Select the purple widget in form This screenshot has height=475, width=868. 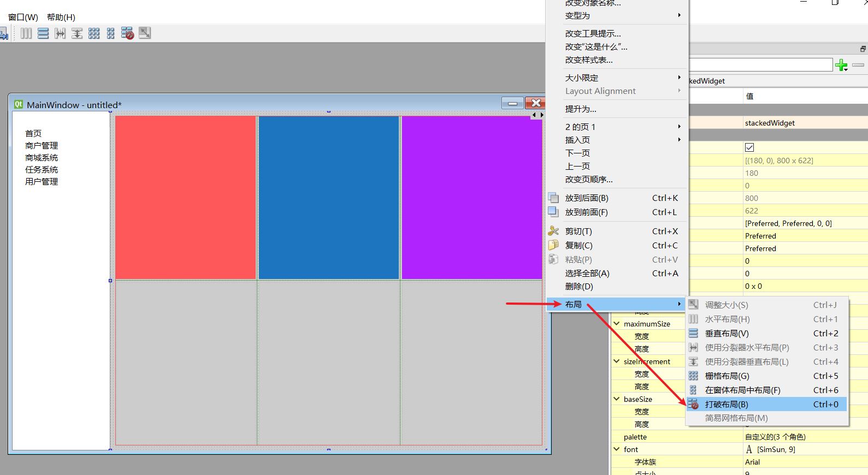(x=472, y=198)
